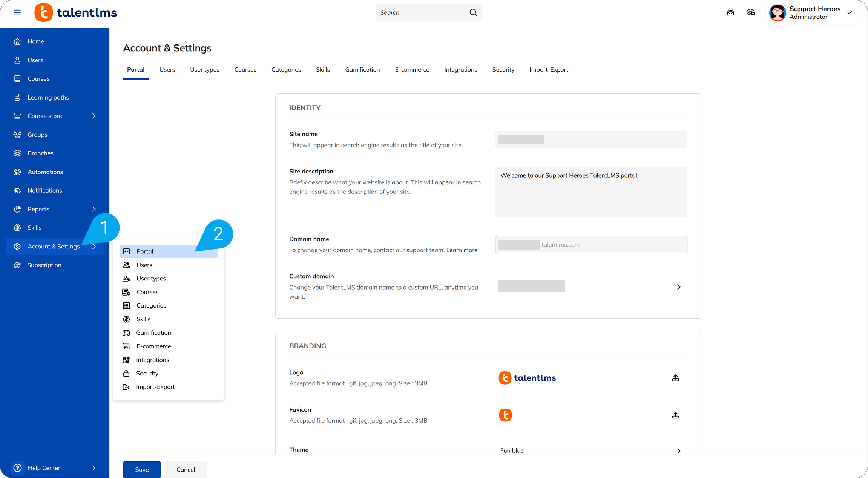Switch to the Security tab
The image size is (868, 478).
[503, 69]
